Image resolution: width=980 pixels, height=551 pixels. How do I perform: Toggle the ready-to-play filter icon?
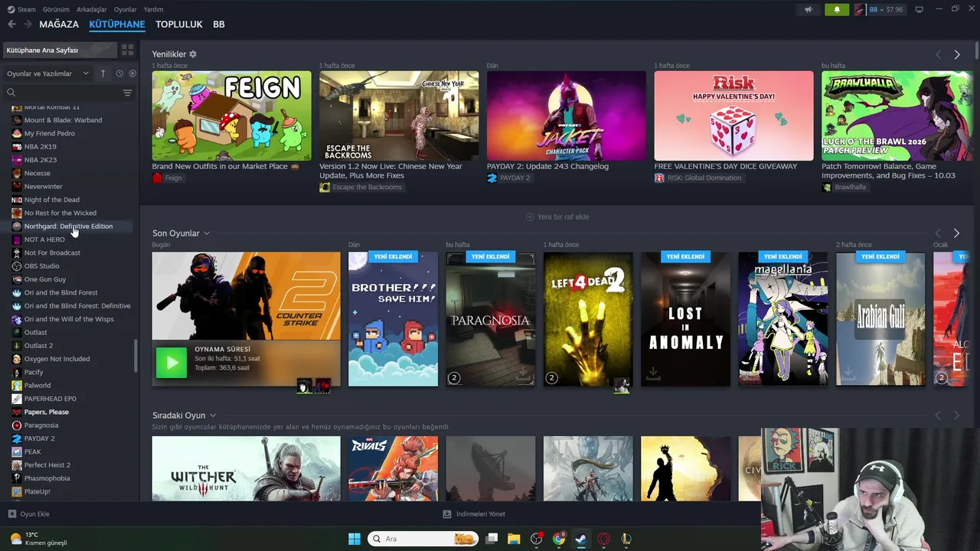pos(132,73)
